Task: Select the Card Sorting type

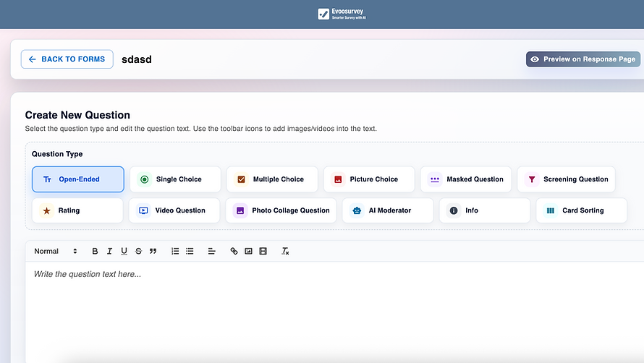Action: pos(582,210)
